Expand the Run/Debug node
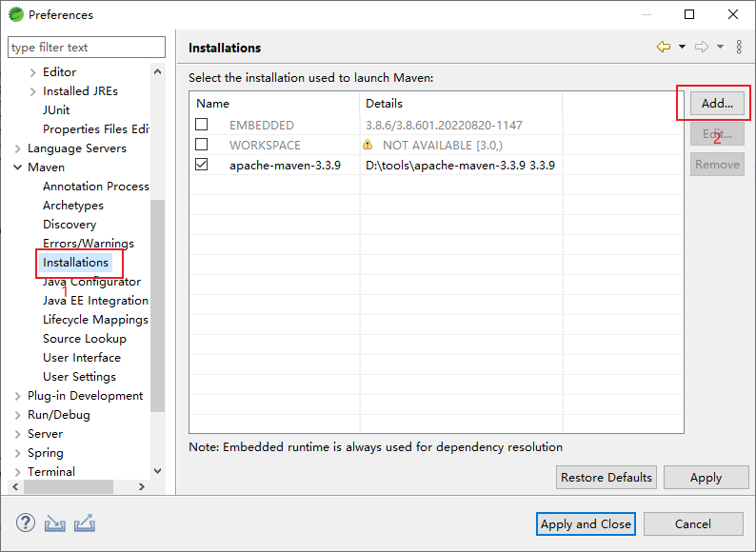This screenshot has width=756, height=552. coord(18,415)
